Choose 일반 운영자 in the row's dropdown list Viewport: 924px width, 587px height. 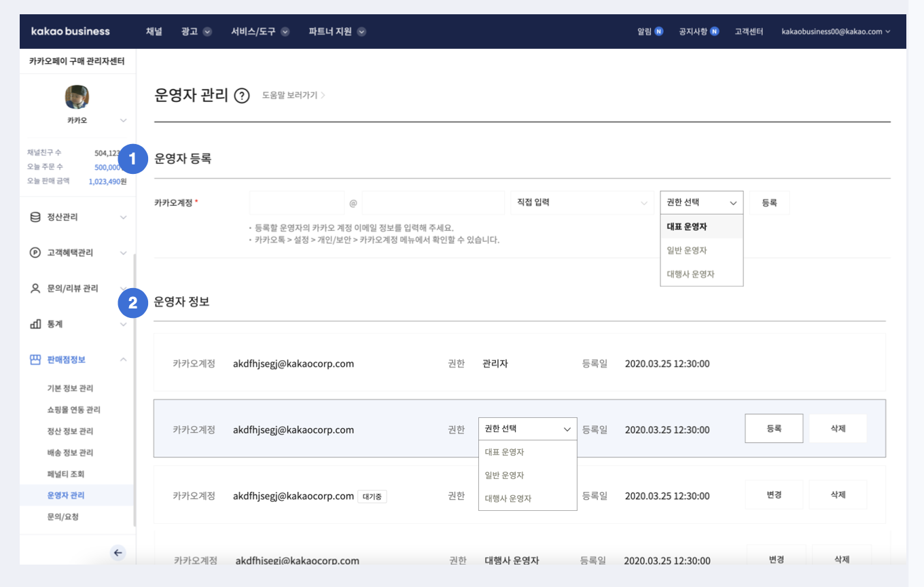(x=528, y=475)
